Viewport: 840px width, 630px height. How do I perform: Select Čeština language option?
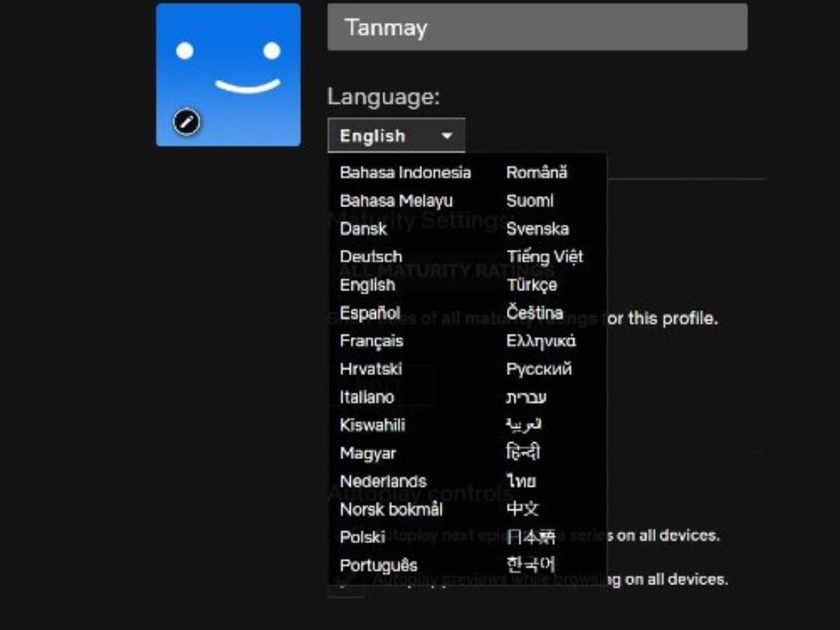click(x=535, y=313)
